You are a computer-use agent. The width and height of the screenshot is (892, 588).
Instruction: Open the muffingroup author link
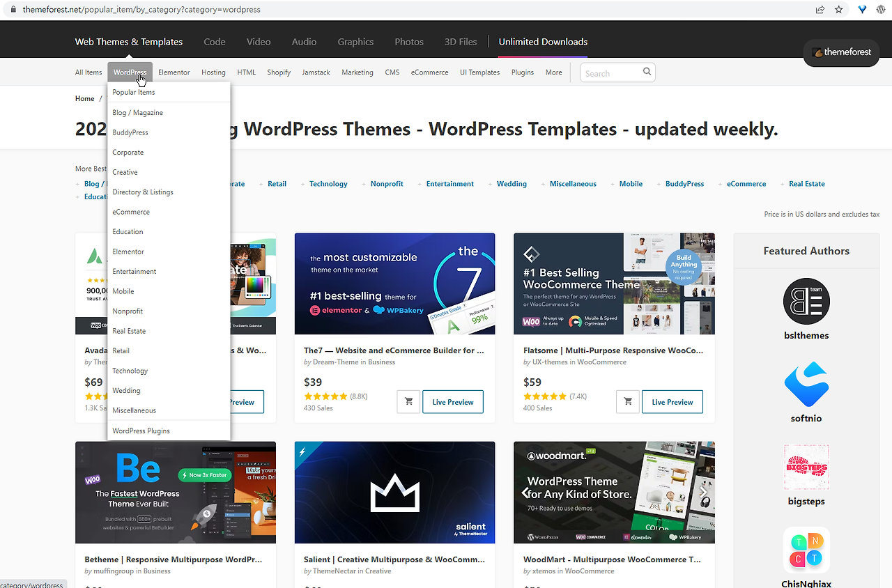113,571
